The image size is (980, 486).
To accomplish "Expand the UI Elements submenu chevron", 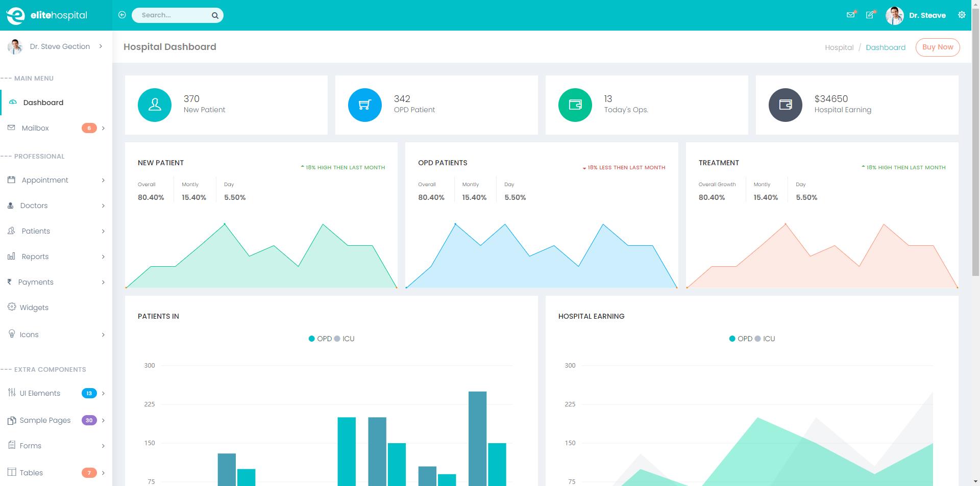I will pyautogui.click(x=103, y=393).
